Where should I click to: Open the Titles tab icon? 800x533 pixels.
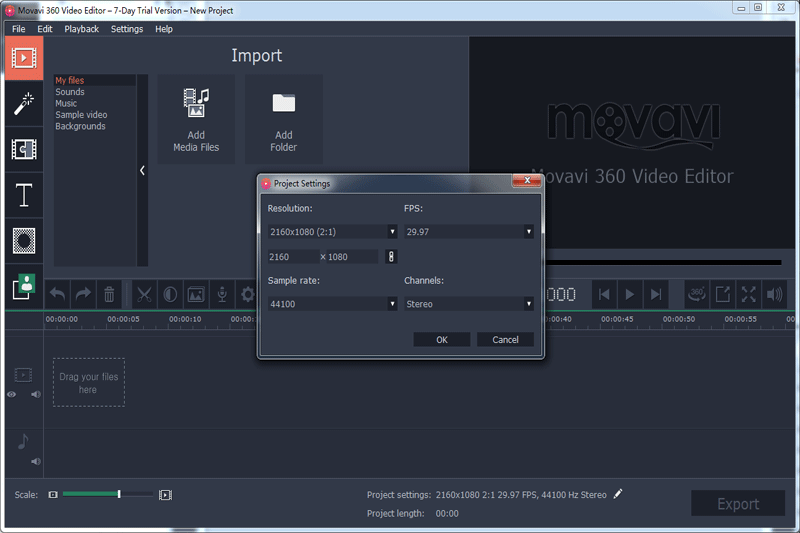[x=24, y=195]
